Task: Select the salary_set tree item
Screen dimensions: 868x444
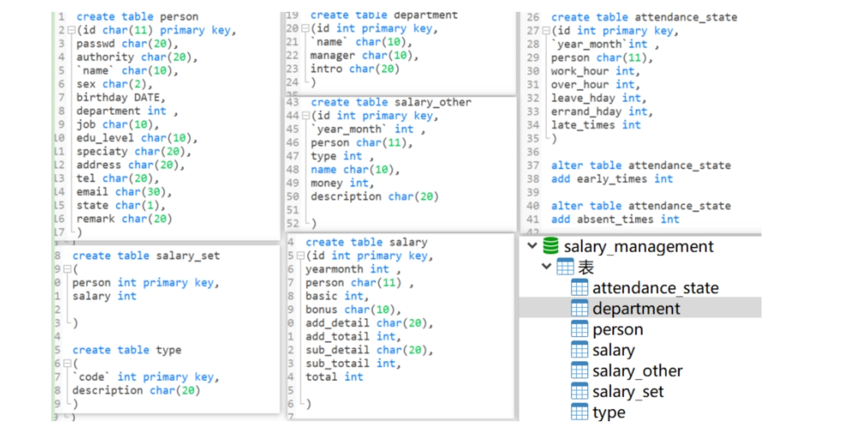Action: [x=628, y=392]
